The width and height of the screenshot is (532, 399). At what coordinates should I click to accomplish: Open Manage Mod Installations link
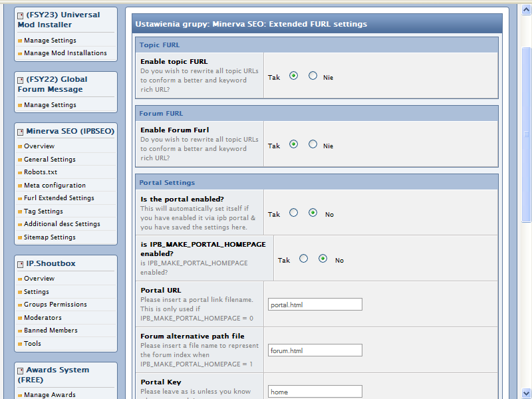point(65,53)
